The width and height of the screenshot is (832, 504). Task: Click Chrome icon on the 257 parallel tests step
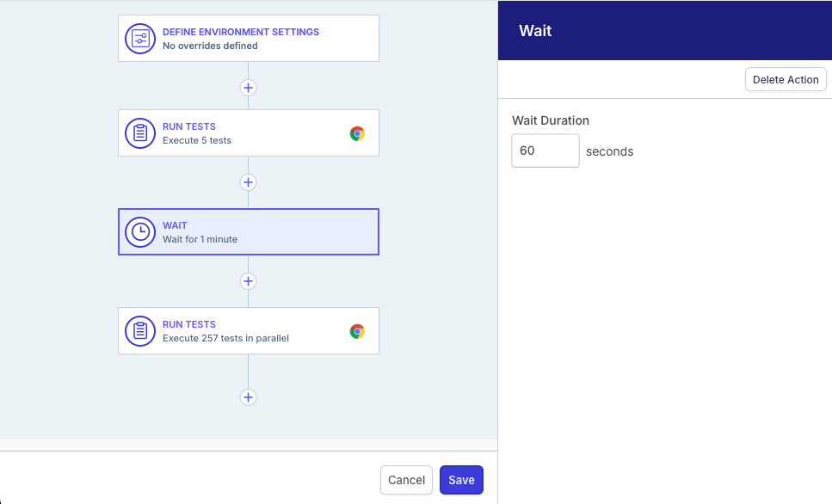(357, 331)
